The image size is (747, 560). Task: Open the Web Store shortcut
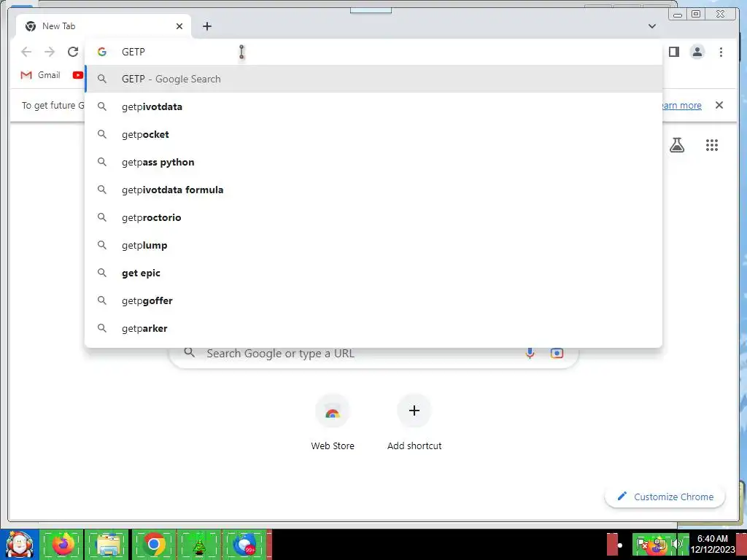pos(333,423)
